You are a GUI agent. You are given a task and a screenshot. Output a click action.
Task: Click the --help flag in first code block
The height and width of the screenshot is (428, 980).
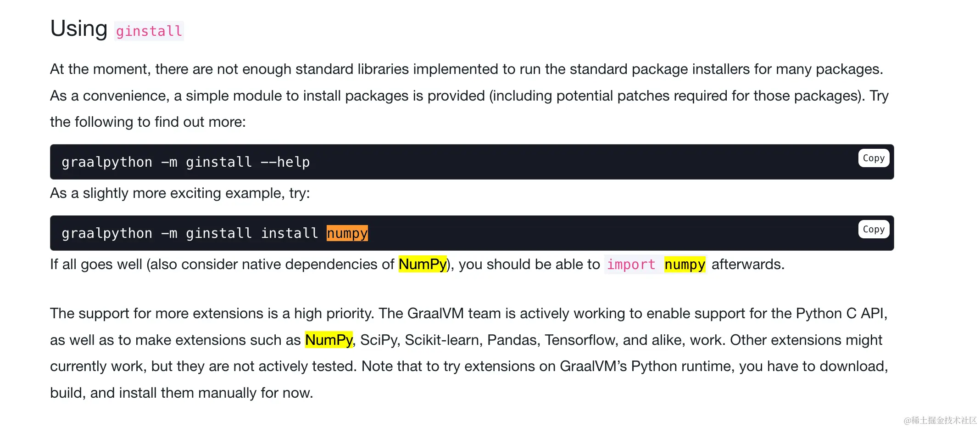pos(285,162)
